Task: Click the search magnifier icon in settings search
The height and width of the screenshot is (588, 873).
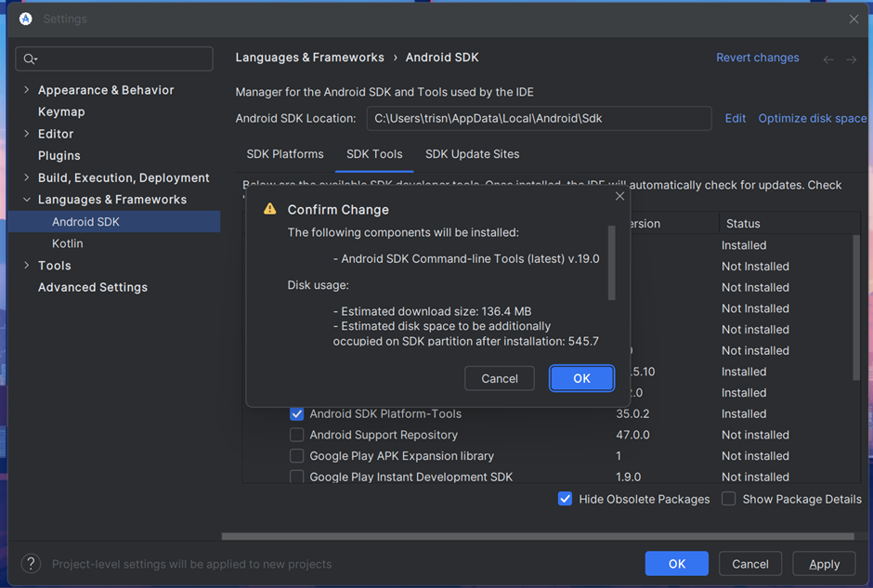Action: click(x=30, y=59)
